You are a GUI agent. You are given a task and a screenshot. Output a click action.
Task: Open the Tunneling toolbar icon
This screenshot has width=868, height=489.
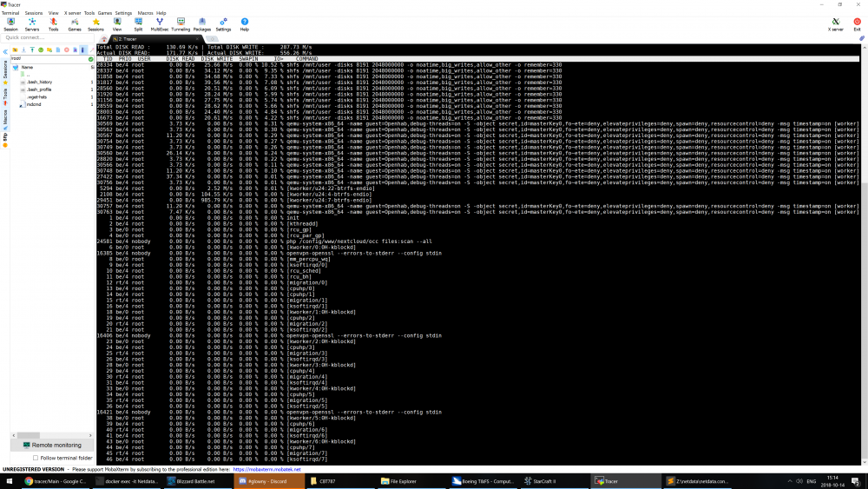181,24
